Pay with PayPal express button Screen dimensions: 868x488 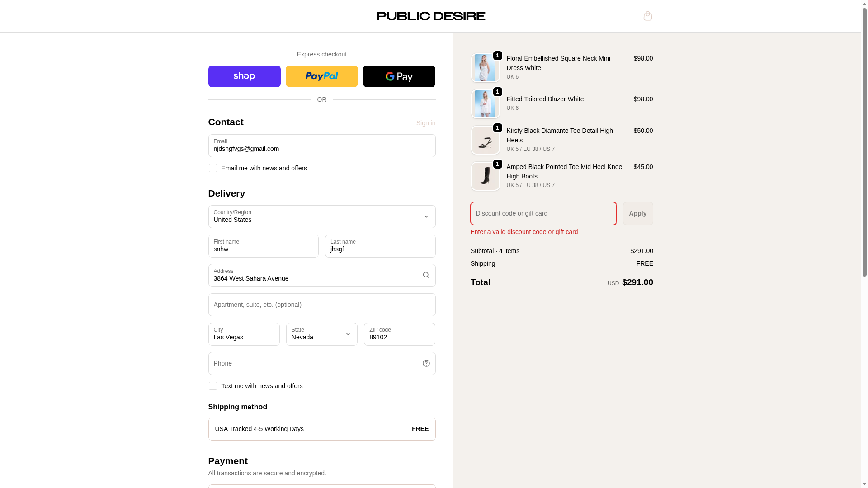coord(321,76)
